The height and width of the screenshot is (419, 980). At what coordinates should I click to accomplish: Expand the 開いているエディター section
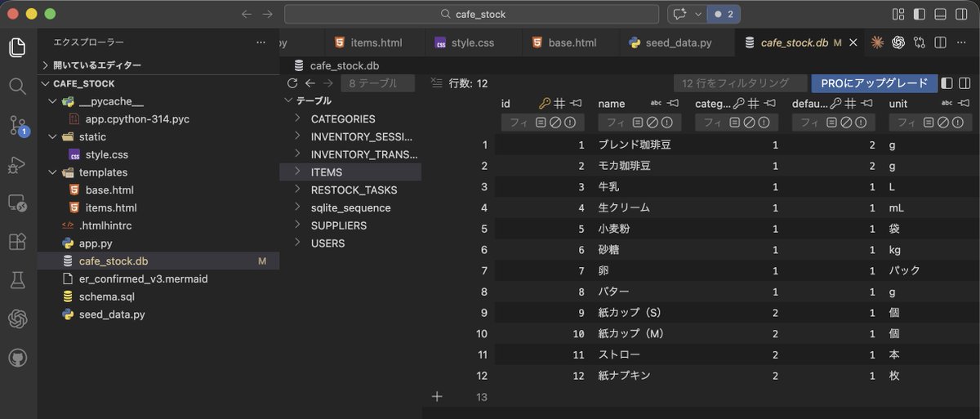tap(158, 65)
